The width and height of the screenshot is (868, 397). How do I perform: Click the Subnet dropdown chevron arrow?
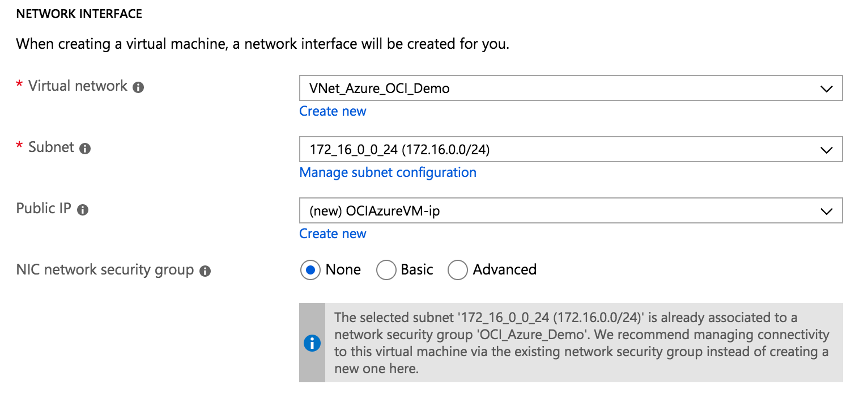point(826,150)
